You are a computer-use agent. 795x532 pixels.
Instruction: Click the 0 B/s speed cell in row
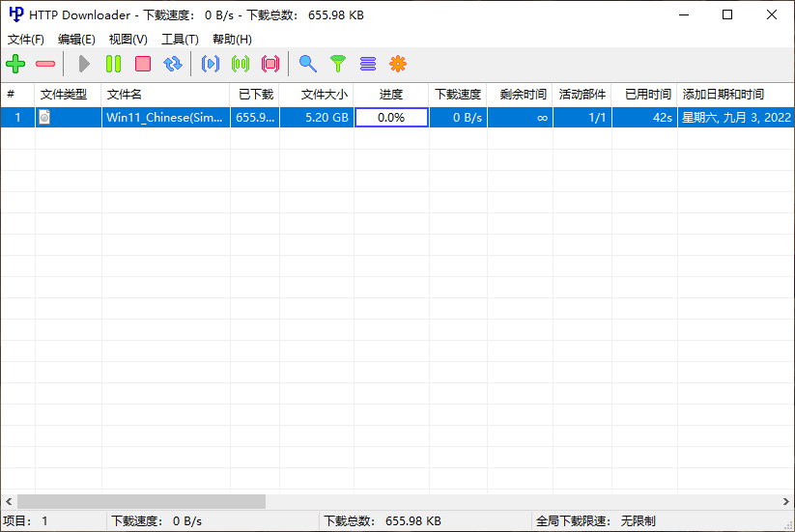tap(458, 118)
